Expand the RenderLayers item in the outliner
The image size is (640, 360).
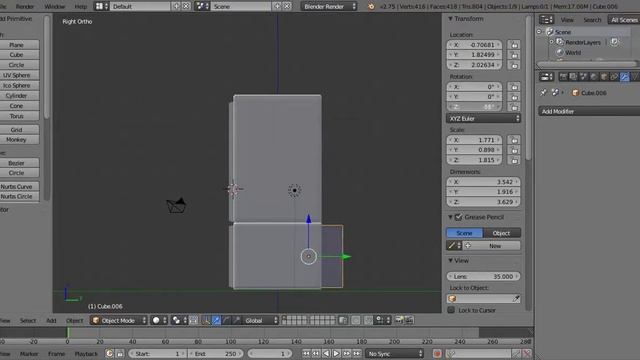[x=551, y=42]
